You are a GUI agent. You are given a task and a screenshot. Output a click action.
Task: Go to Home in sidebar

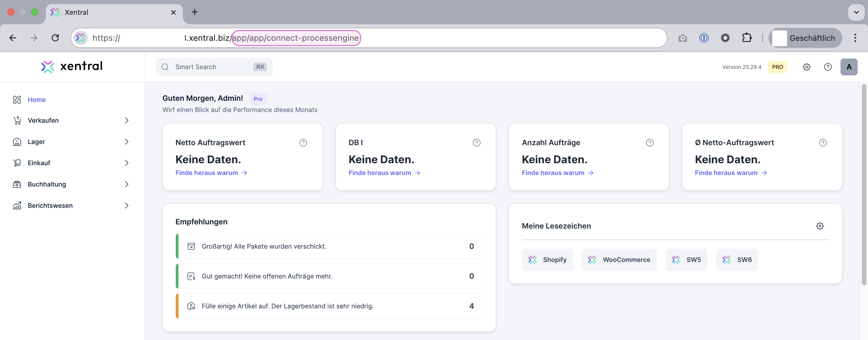[x=36, y=100]
